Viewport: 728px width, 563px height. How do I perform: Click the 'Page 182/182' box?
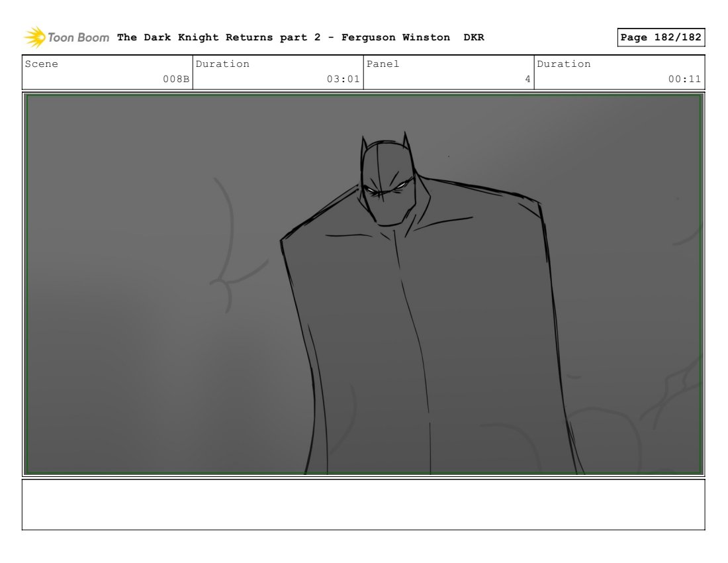(x=660, y=37)
